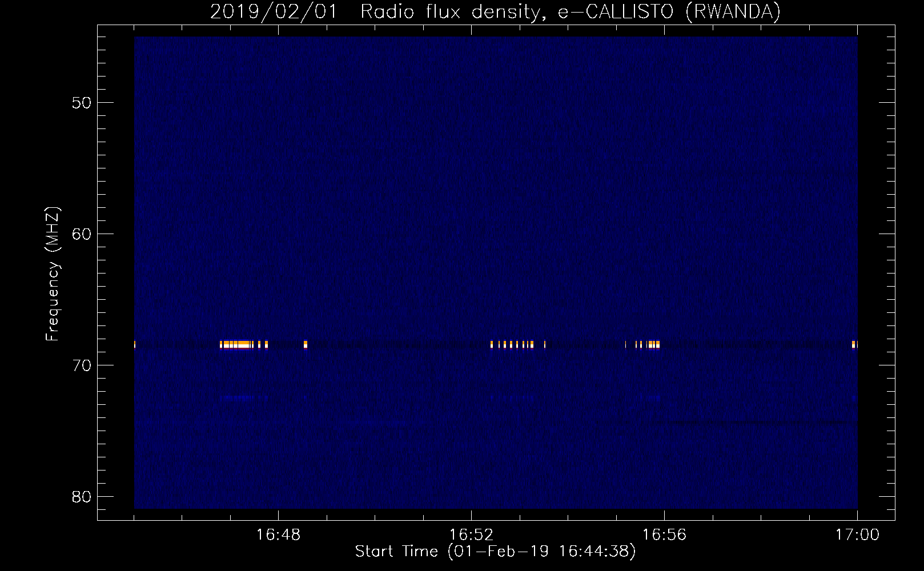The image size is (924, 571).
Task: Click the bright burst cluster before 16:48
Action: coord(244,344)
